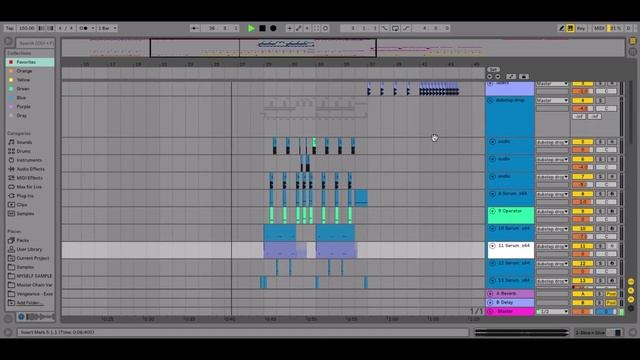
Task: Arm the Arrangement Record button
Action: 273,28
